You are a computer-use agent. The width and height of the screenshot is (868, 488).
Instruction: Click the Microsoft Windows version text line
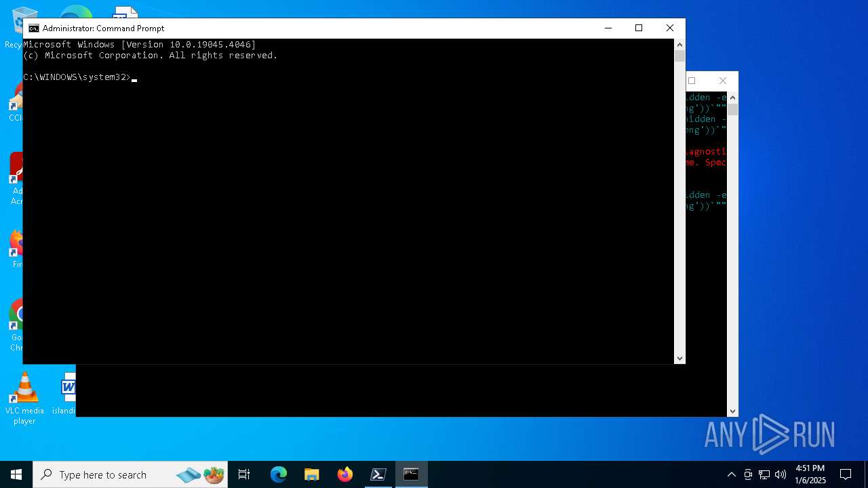[140, 45]
